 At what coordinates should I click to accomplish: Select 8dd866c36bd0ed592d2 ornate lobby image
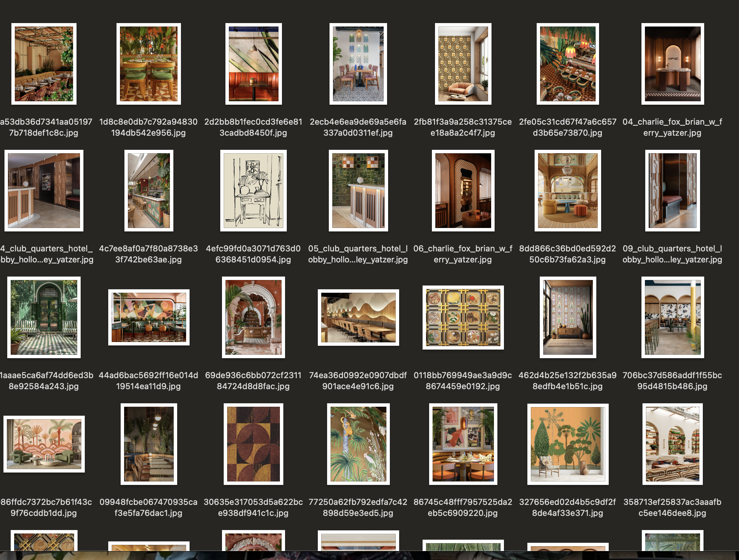click(x=568, y=190)
